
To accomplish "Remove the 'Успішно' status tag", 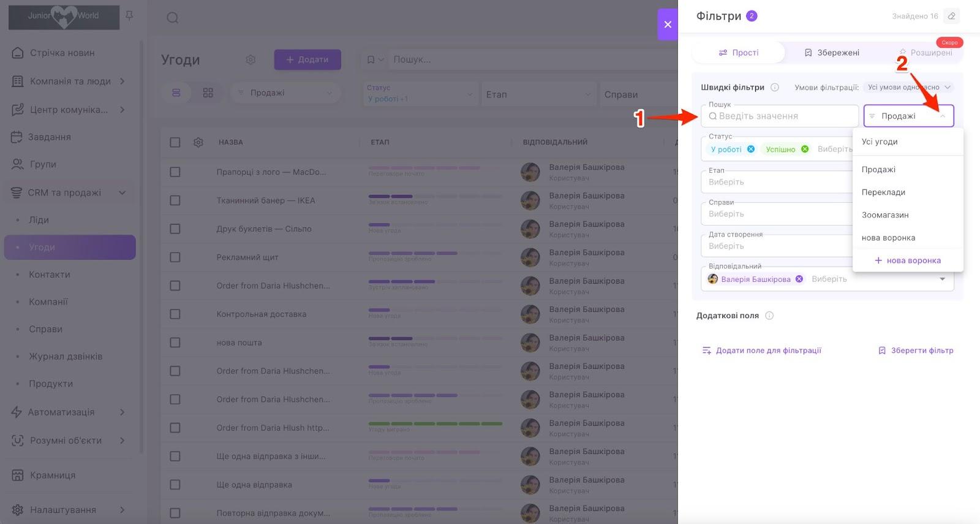I will [805, 149].
